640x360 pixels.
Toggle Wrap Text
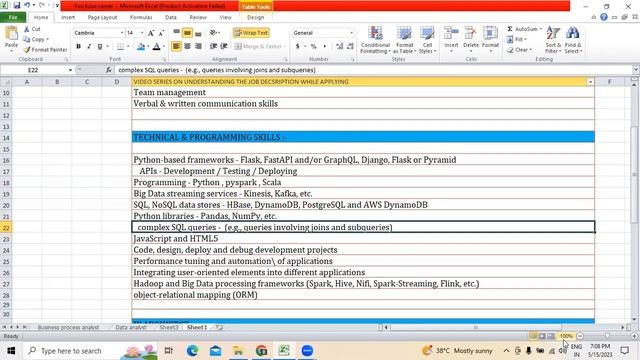251,33
